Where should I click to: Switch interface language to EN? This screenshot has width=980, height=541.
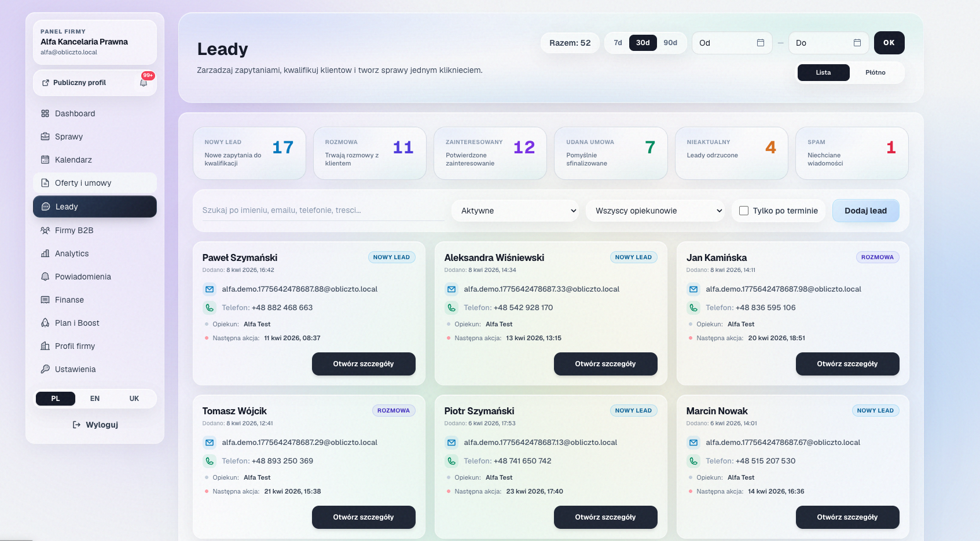(95, 399)
